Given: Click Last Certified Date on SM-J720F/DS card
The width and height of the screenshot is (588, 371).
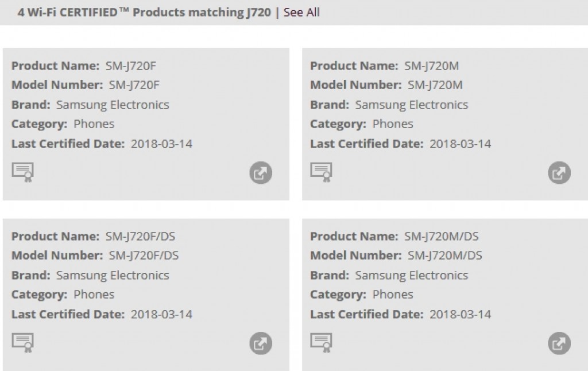Looking at the screenshot, I should (x=102, y=314).
